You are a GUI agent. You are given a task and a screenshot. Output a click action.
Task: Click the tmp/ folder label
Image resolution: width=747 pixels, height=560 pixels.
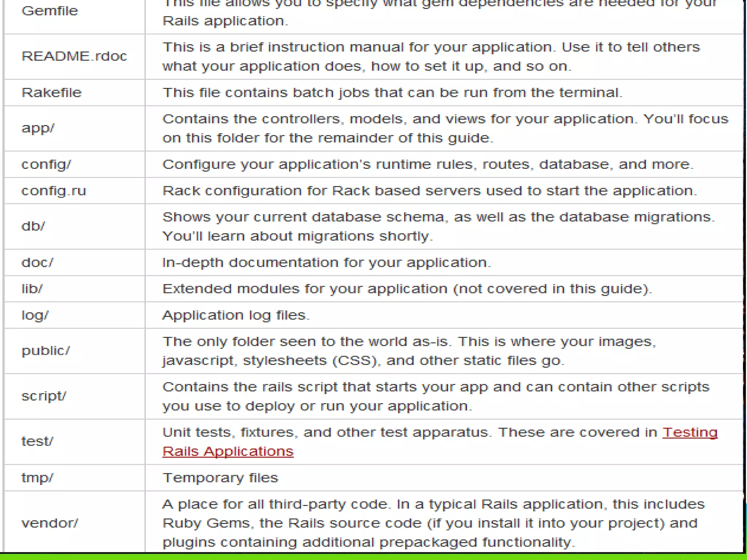coord(37,478)
